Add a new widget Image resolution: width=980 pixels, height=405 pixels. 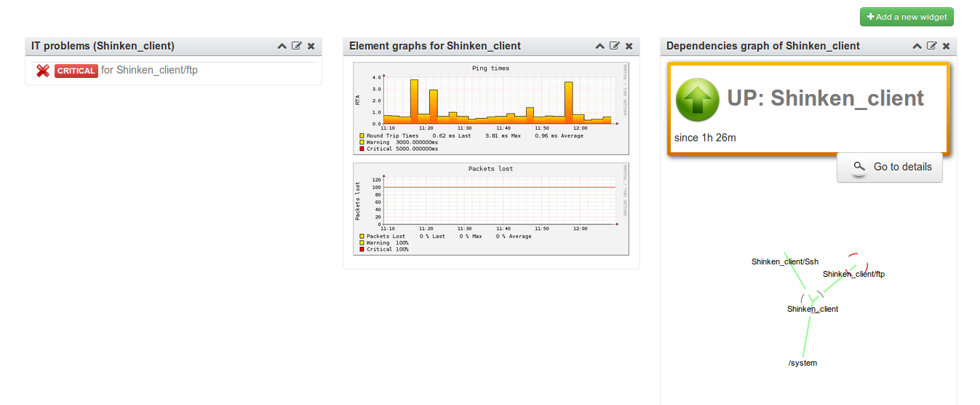tap(907, 17)
